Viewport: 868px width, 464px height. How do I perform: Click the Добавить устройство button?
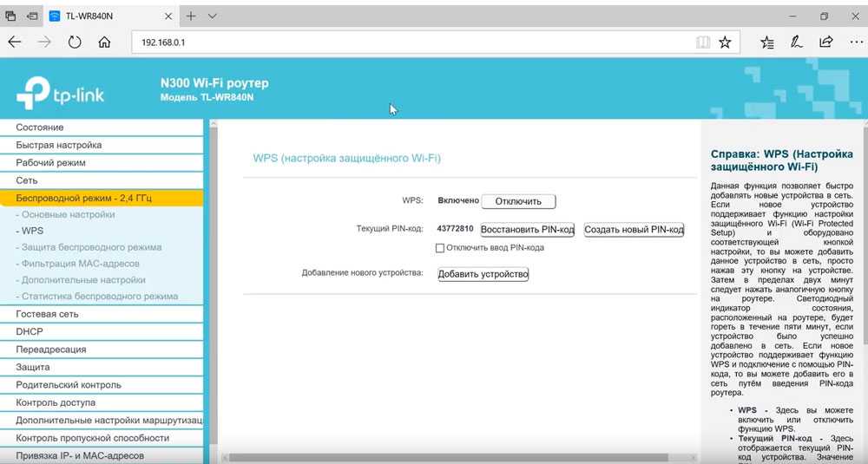tap(483, 274)
